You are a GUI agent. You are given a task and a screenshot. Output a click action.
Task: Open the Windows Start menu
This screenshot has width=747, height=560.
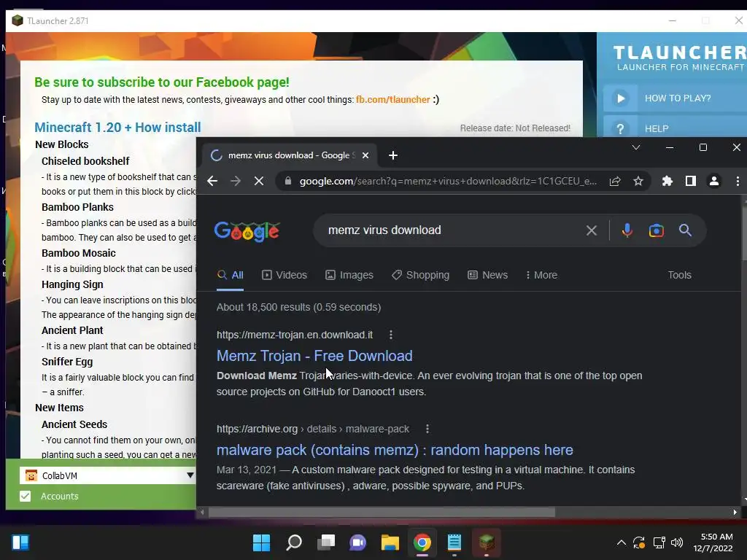tap(261, 542)
